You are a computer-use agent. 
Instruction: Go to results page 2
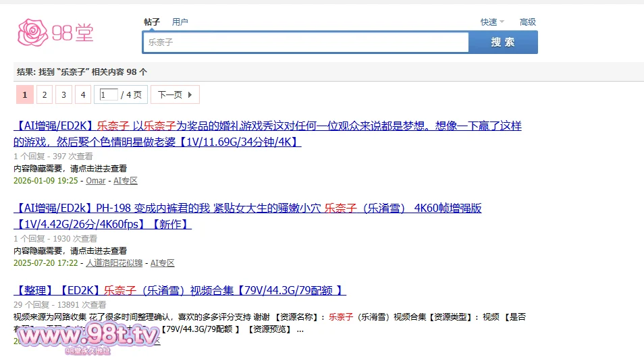(44, 94)
